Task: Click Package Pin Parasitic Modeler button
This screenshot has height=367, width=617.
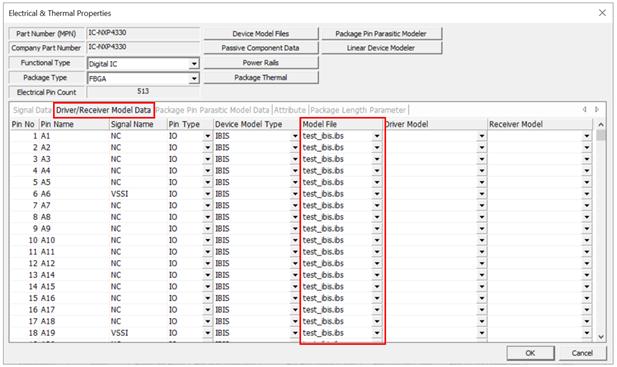Action: 381,34
